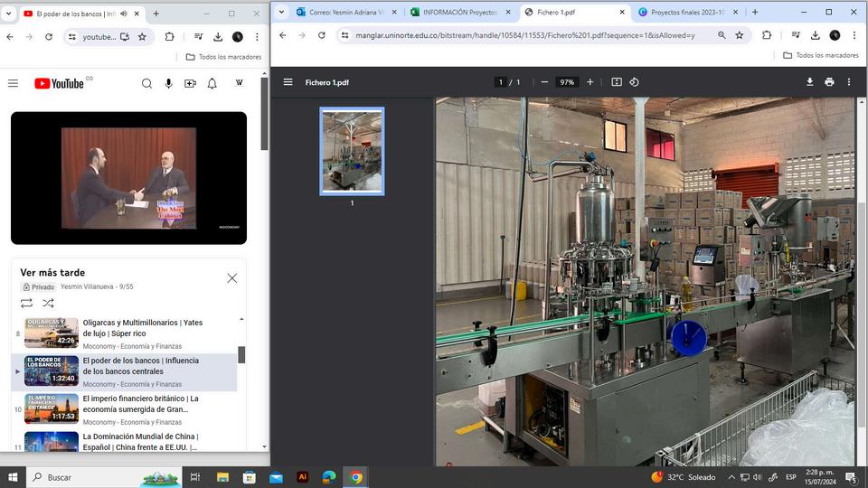
Task: Fit PDF to page button
Action: point(617,82)
